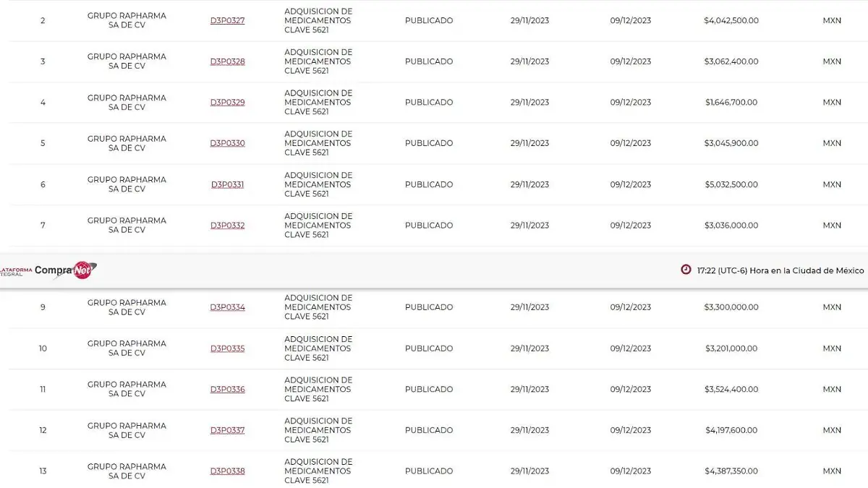The height and width of the screenshot is (488, 868).
Task: Click the clock icon beside Mexico City time
Action: [686, 270]
